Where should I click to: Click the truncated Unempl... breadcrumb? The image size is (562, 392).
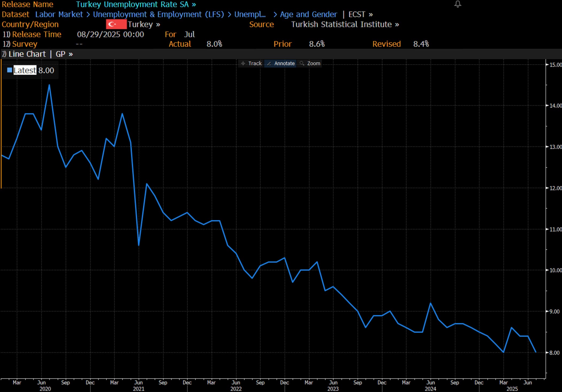[250, 14]
